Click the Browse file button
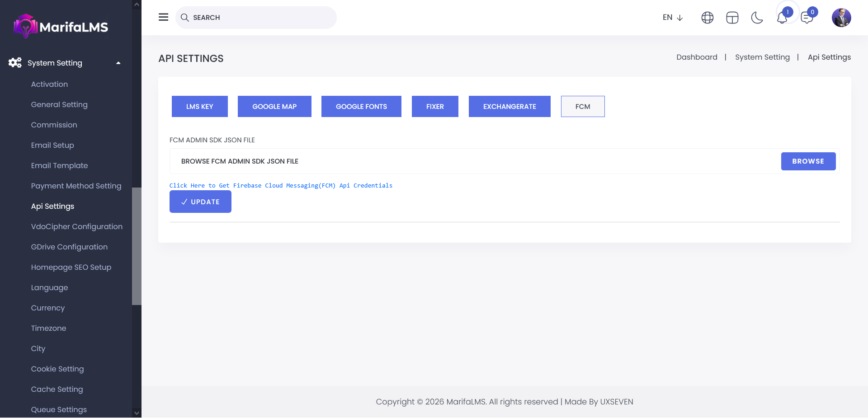Image resolution: width=868 pixels, height=418 pixels. point(808,161)
